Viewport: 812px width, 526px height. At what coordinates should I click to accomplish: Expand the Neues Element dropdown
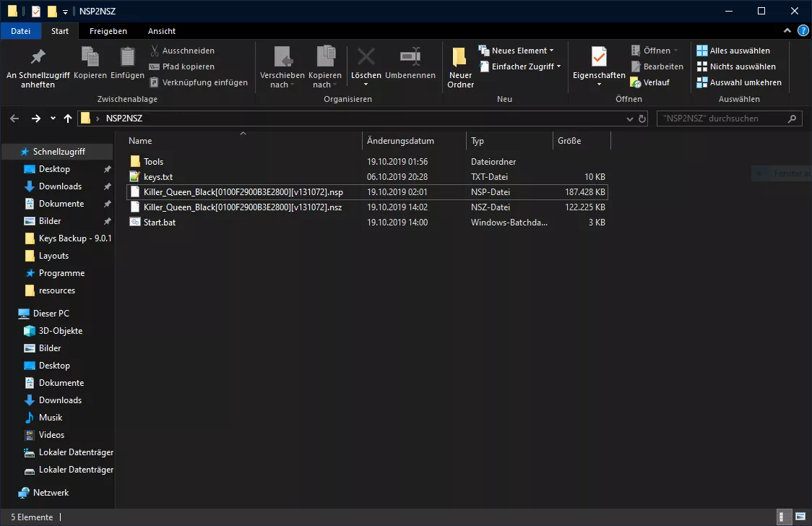point(522,51)
